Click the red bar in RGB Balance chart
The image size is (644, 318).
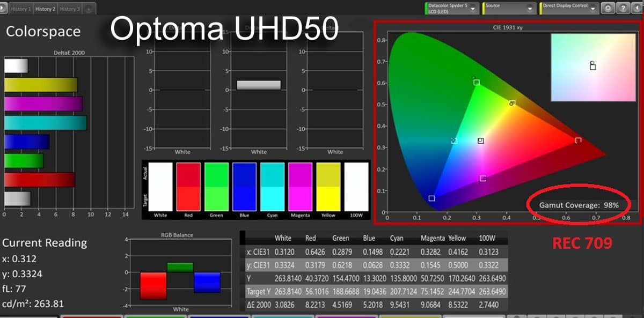[x=153, y=286]
